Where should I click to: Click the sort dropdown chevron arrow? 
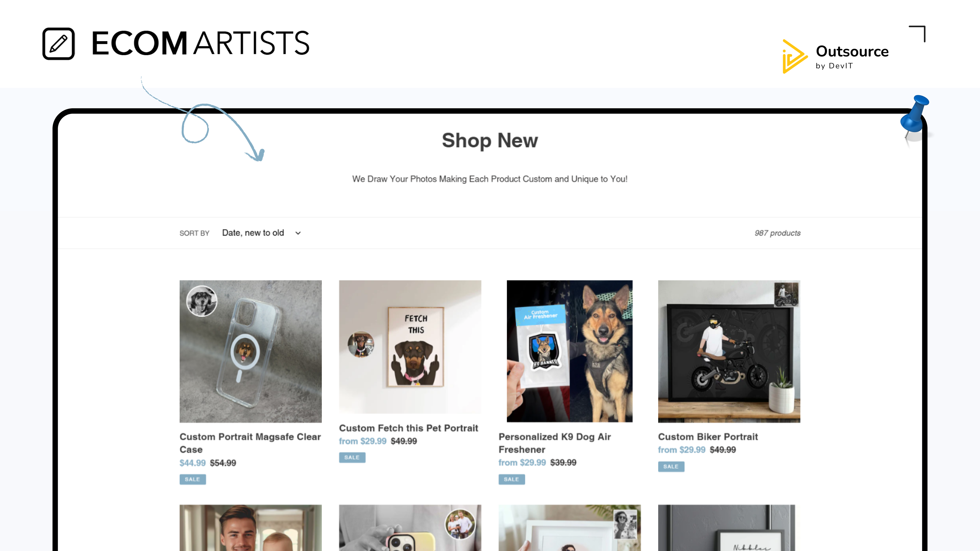pos(298,233)
